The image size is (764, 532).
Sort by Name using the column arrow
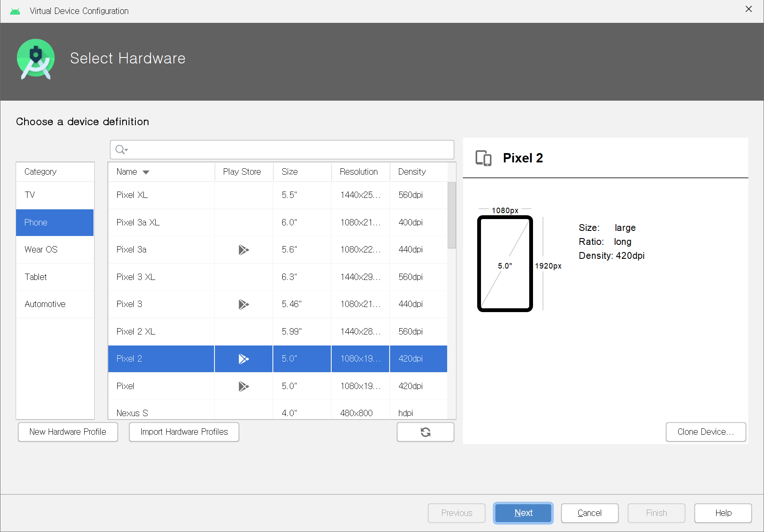pos(146,172)
